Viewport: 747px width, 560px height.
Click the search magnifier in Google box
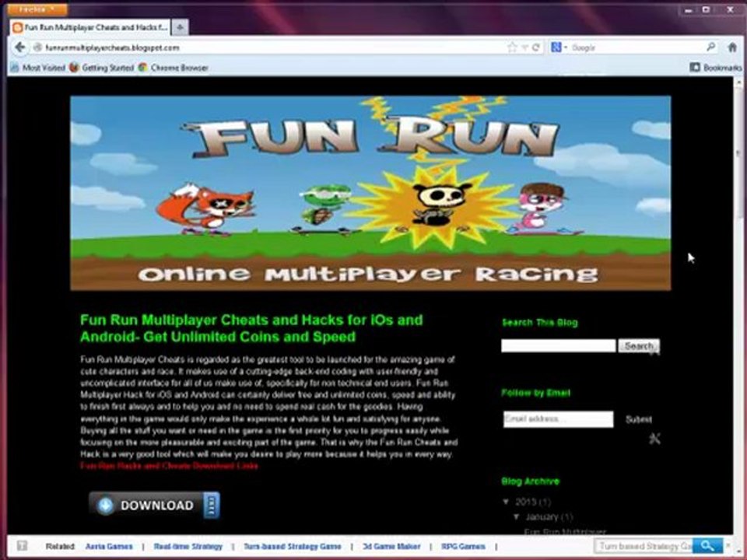tap(710, 47)
